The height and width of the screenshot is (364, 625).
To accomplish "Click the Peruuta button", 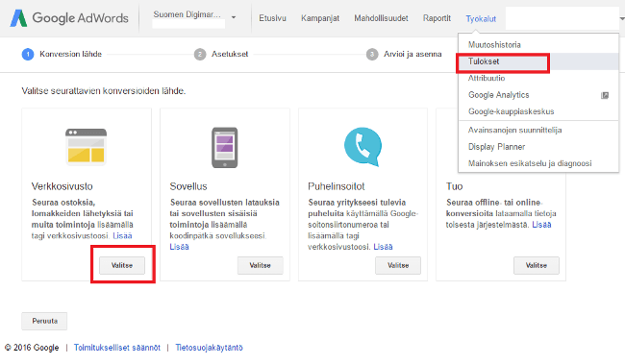I will click(x=44, y=321).
